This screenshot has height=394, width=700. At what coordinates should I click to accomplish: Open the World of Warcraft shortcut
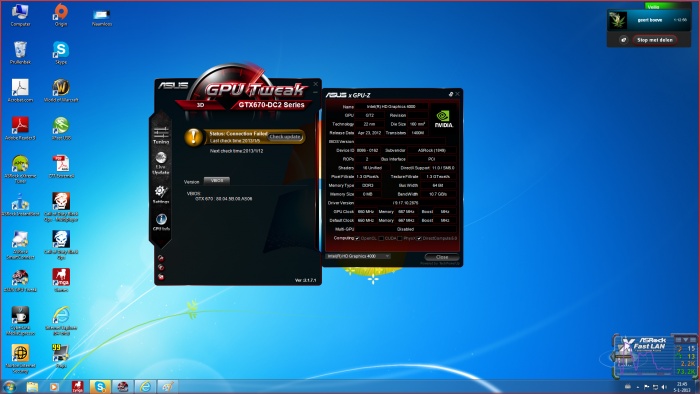(61, 91)
